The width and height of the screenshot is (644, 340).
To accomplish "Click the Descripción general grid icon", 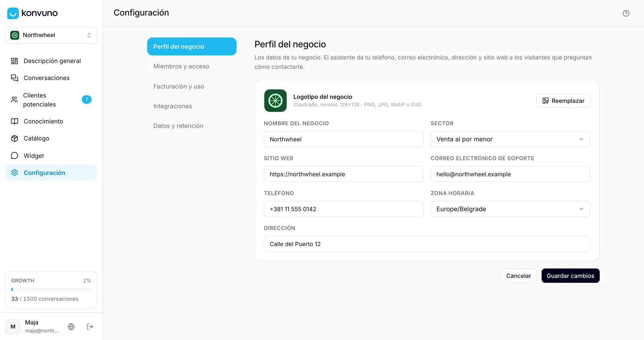I will coord(14,61).
